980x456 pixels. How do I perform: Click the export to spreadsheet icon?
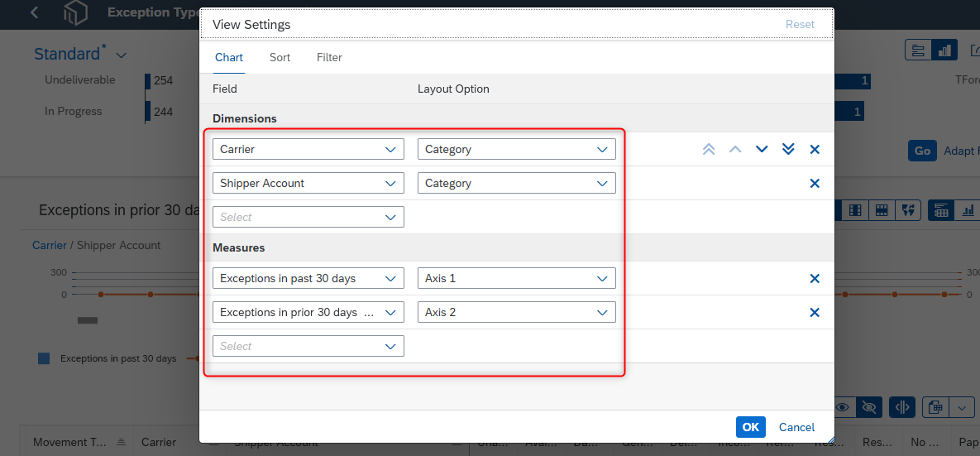935,407
